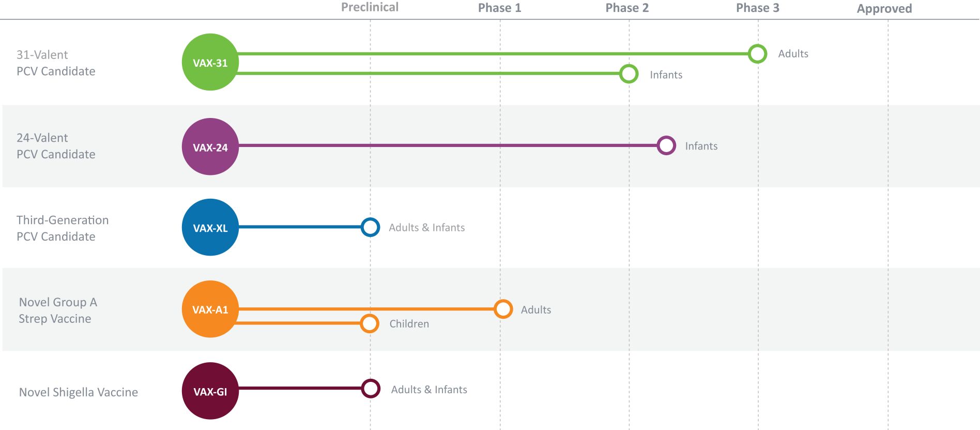
Task: Click VAX-31 Infants Phase 2 endpoint marker
Action: click(629, 73)
